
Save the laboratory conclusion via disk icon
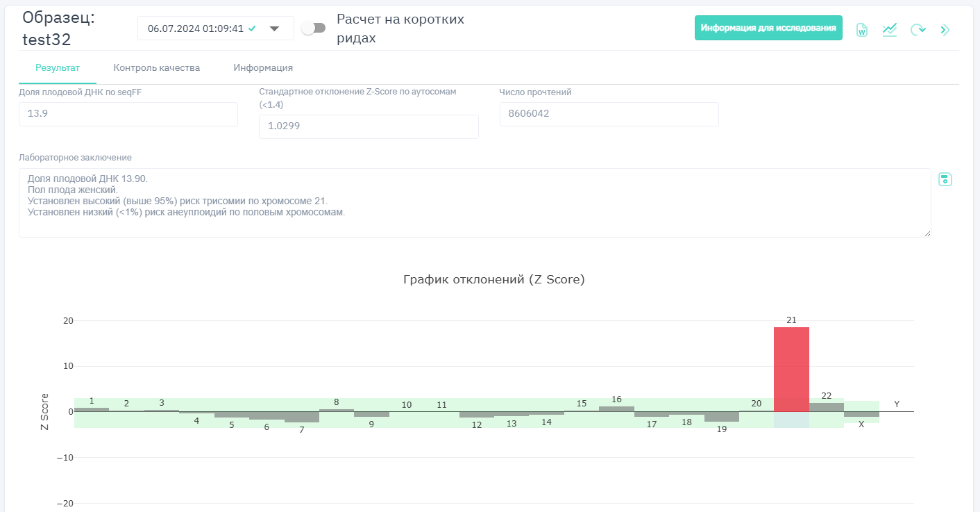[x=945, y=180]
